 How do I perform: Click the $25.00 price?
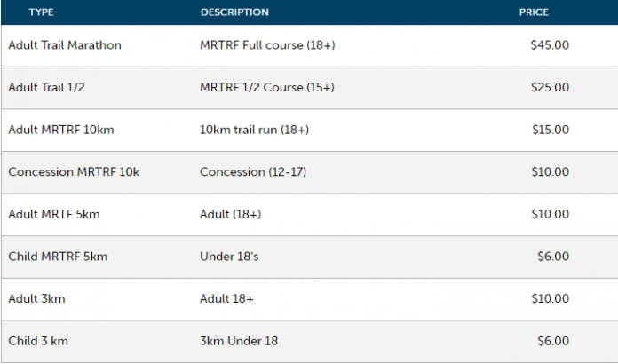(x=550, y=88)
